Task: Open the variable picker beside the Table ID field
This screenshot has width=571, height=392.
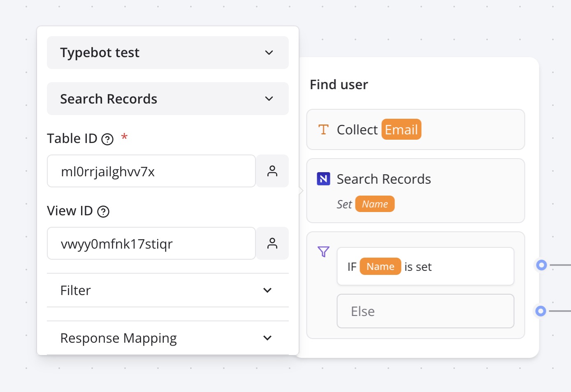Action: pyautogui.click(x=272, y=171)
